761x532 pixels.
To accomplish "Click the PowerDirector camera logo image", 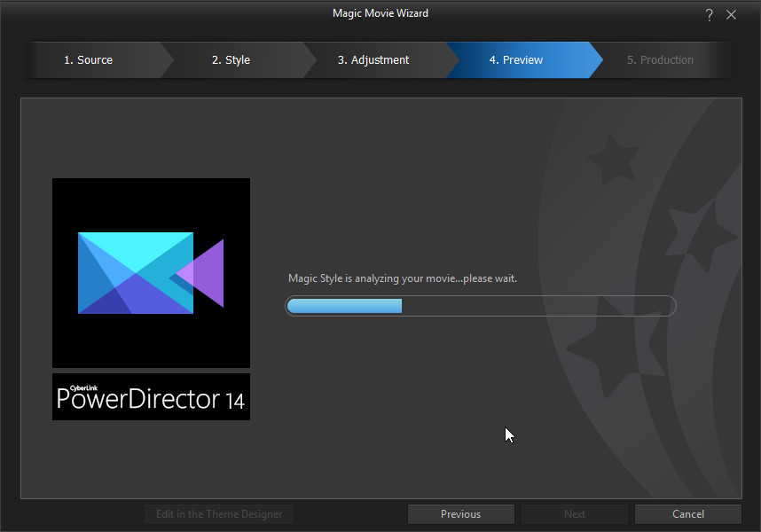I will pyautogui.click(x=151, y=273).
